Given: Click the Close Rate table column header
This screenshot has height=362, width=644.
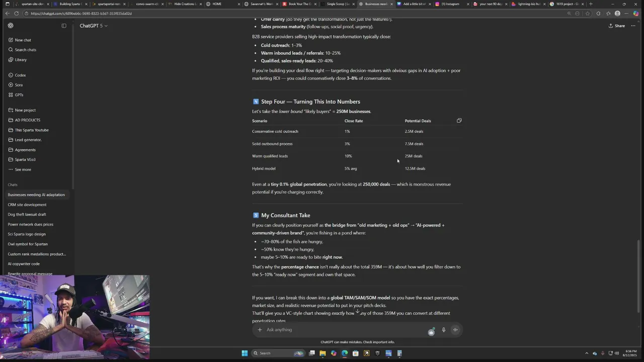Looking at the screenshot, I should tap(354, 121).
